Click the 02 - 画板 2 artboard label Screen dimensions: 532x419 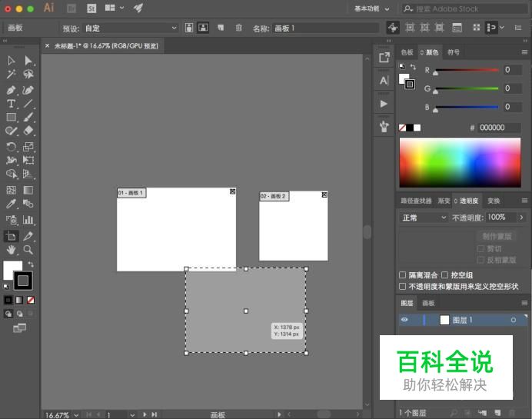tap(274, 196)
